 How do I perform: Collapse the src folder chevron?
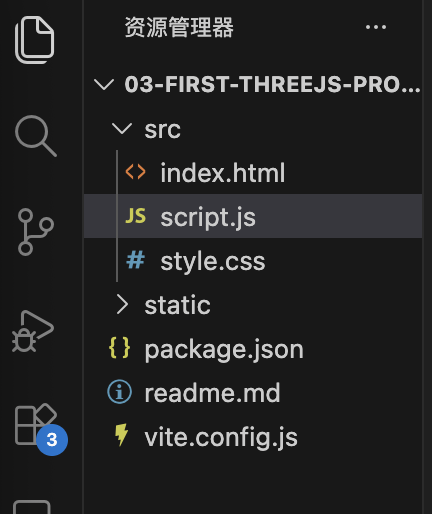122,129
